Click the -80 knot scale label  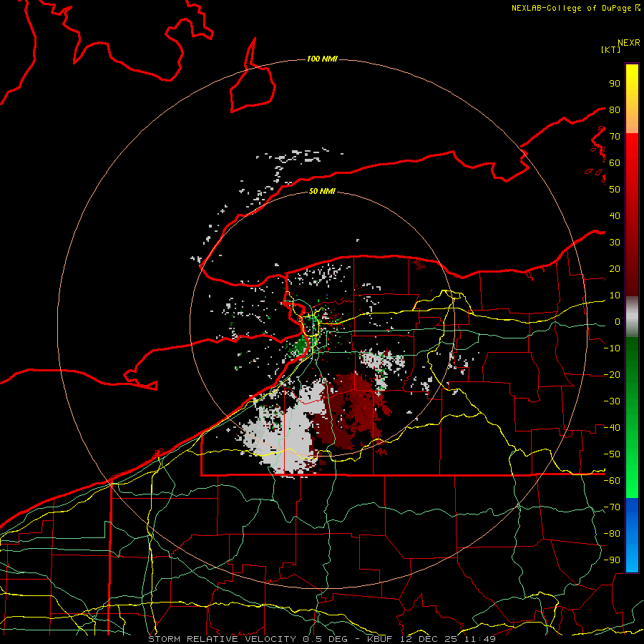coord(612,534)
